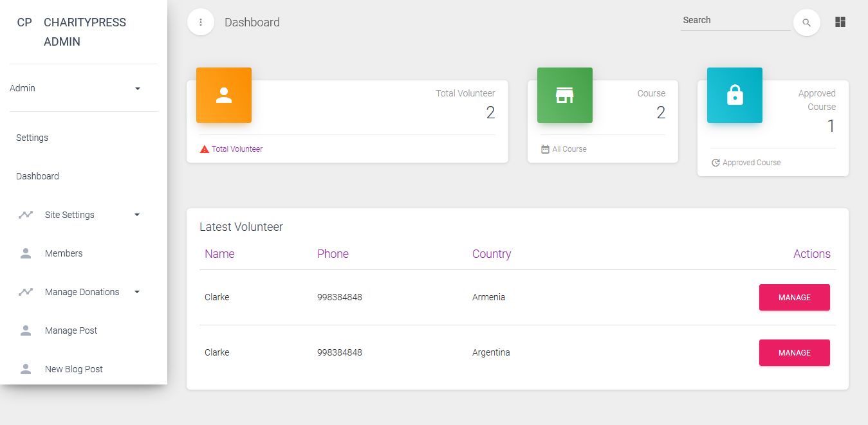Click the New Blog Post person icon
Image resolution: width=868 pixels, height=425 pixels.
coord(26,369)
